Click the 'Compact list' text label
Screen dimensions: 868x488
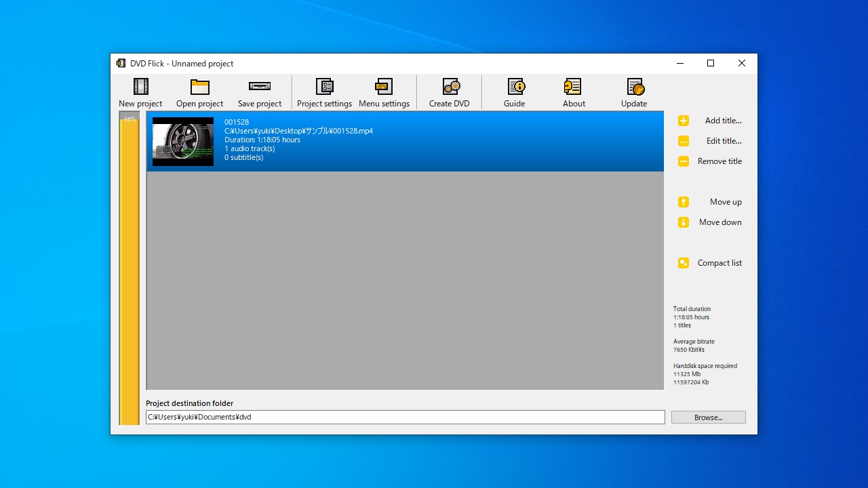click(719, 263)
